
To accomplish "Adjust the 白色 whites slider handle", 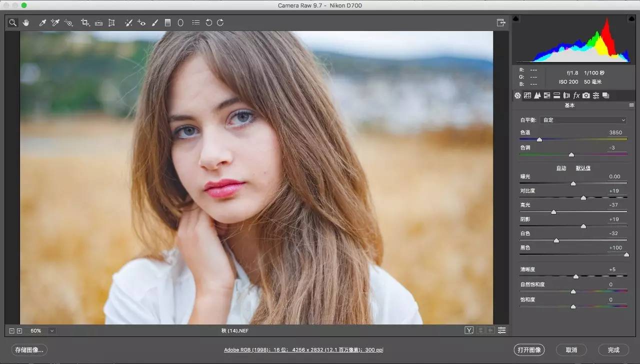I will [x=556, y=240].
